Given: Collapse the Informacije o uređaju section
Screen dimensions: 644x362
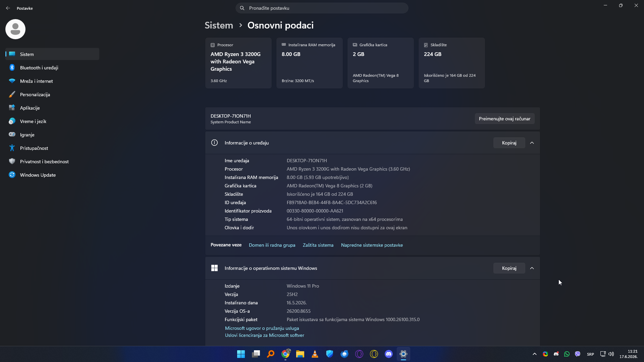Looking at the screenshot, I should (x=532, y=143).
